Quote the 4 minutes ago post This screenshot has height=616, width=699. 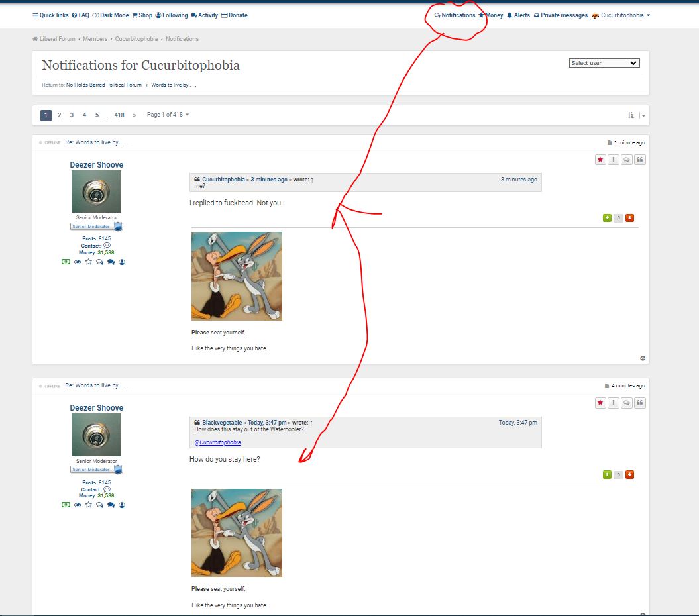[640, 403]
